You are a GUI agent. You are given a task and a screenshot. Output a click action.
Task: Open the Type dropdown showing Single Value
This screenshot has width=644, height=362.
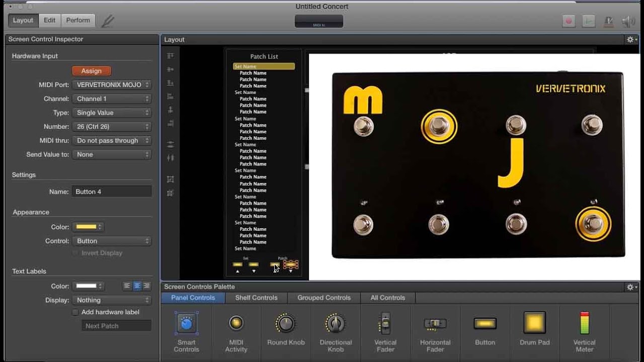[112, 113]
